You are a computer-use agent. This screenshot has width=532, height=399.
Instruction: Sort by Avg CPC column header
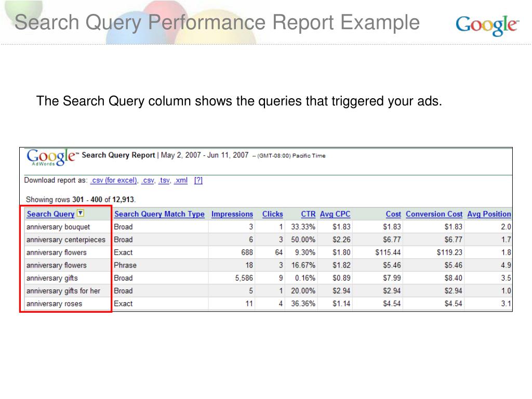click(x=335, y=214)
